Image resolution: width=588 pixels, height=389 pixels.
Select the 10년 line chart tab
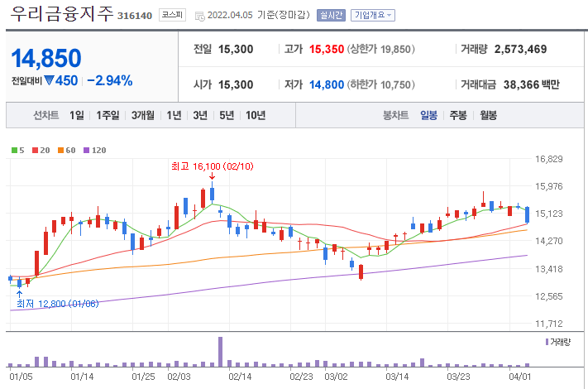(x=256, y=115)
